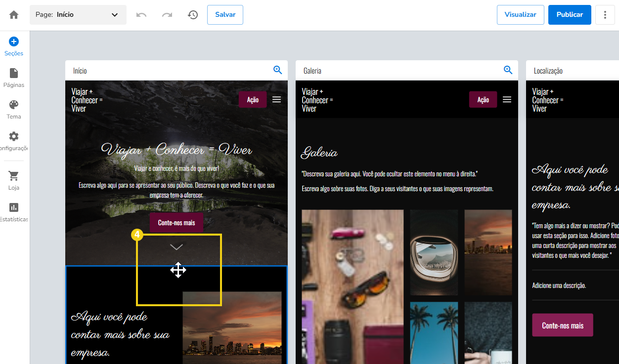
Task: Open hamburger menu in Início preview
Action: click(x=276, y=99)
